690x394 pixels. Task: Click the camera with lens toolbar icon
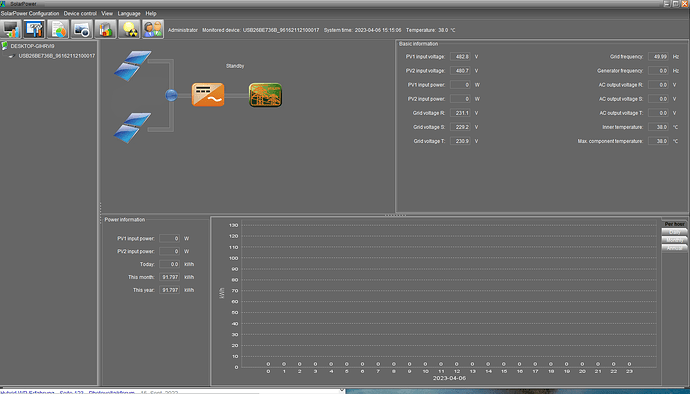click(x=82, y=29)
